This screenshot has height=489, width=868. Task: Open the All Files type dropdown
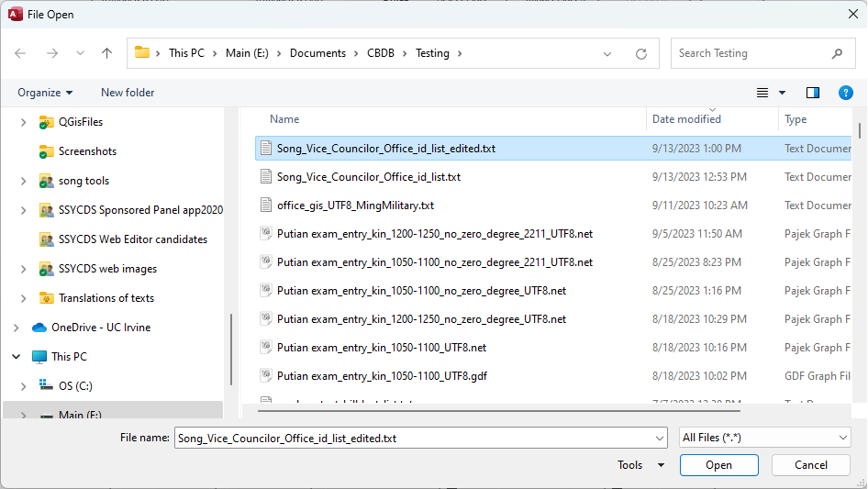click(765, 439)
